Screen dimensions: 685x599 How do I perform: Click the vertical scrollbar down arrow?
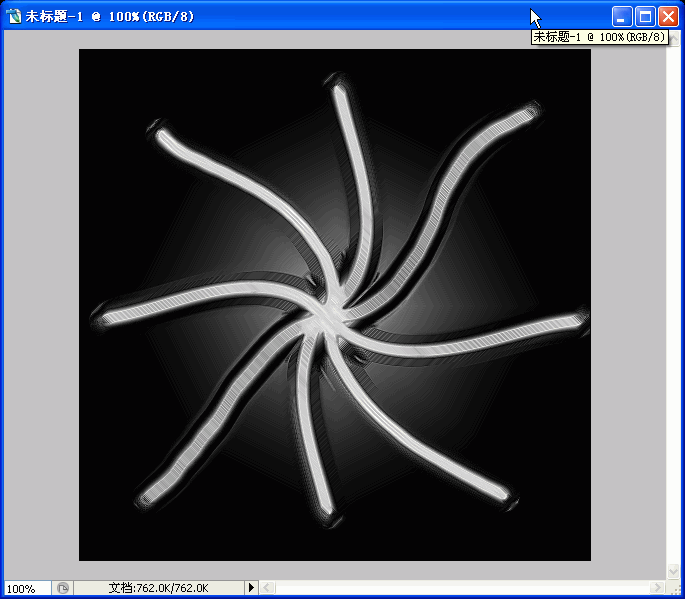(x=674, y=570)
